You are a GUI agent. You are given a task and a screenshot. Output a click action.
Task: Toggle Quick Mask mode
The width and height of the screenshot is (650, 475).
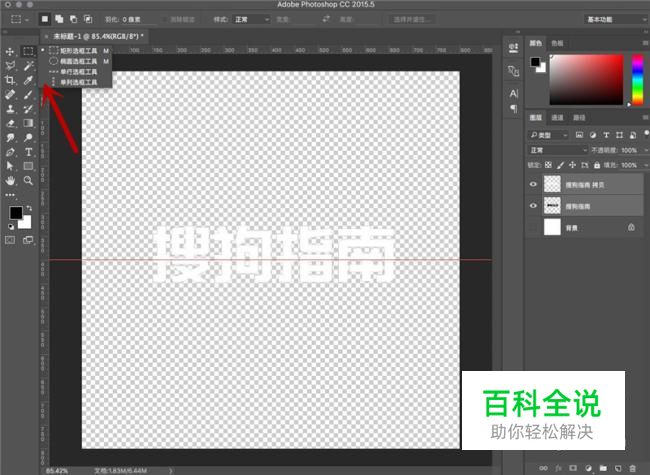point(10,240)
